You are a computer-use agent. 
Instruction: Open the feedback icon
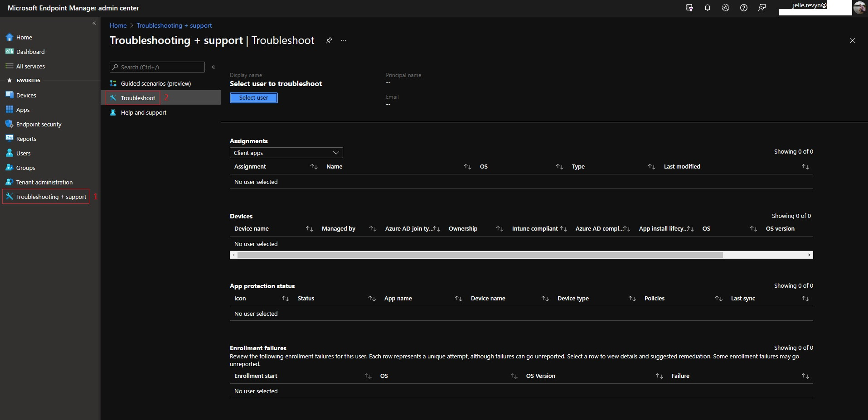pos(762,8)
